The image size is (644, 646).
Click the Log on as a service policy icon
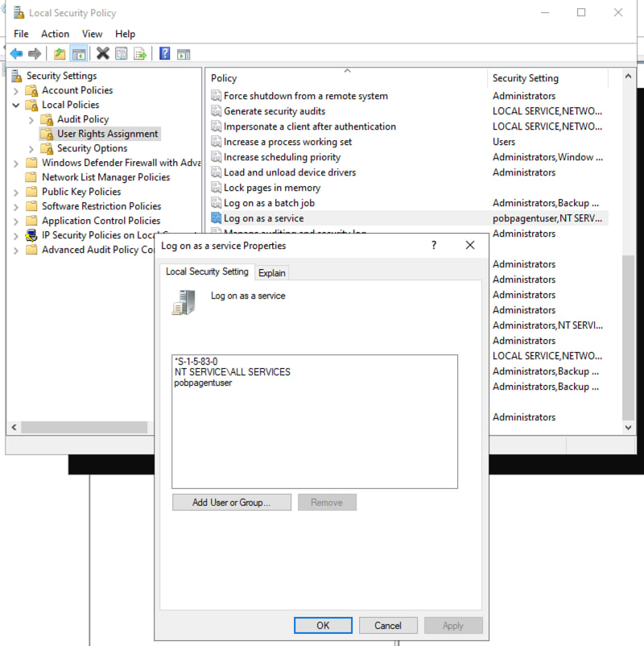(217, 217)
